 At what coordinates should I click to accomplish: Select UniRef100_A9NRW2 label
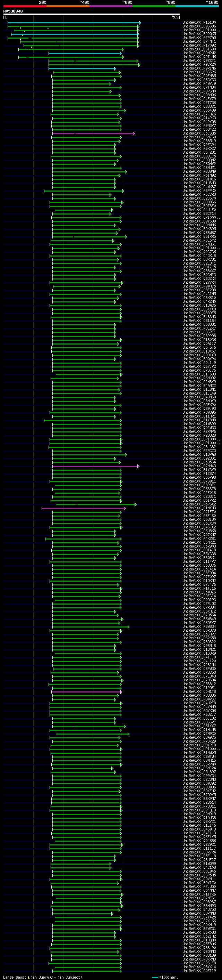tap(199, 53)
